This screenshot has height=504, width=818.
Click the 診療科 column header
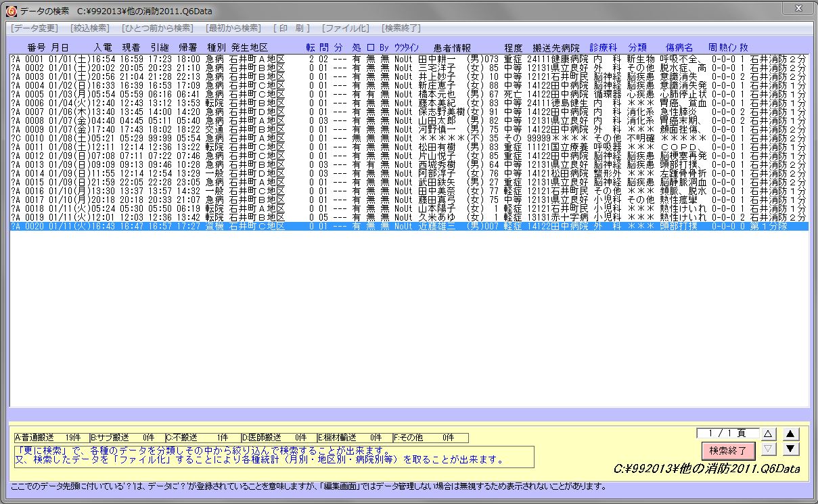tap(604, 47)
